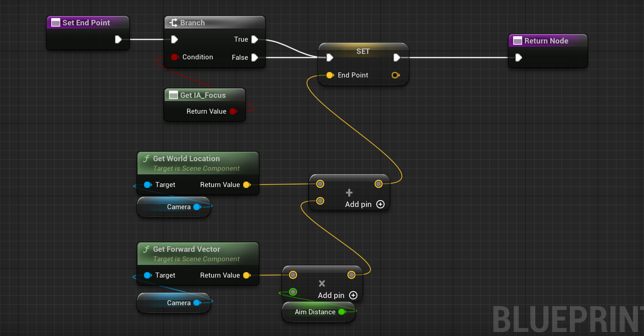Click the multiply node's yellow vector input pin
This screenshot has width=644, height=336.
(x=293, y=275)
